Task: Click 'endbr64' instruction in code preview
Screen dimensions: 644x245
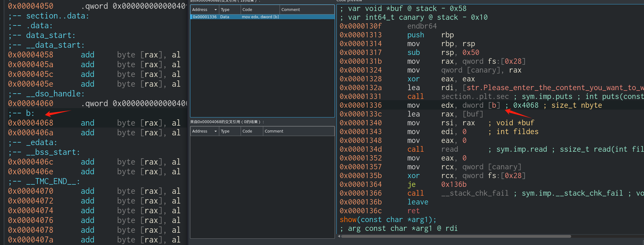Action: (x=422, y=26)
